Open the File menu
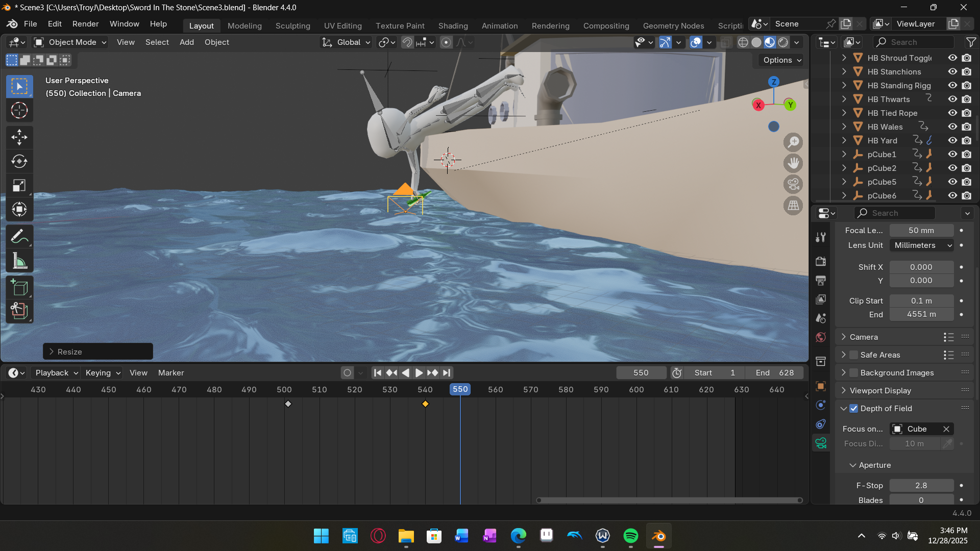The width and height of the screenshot is (980, 551). coord(30,24)
